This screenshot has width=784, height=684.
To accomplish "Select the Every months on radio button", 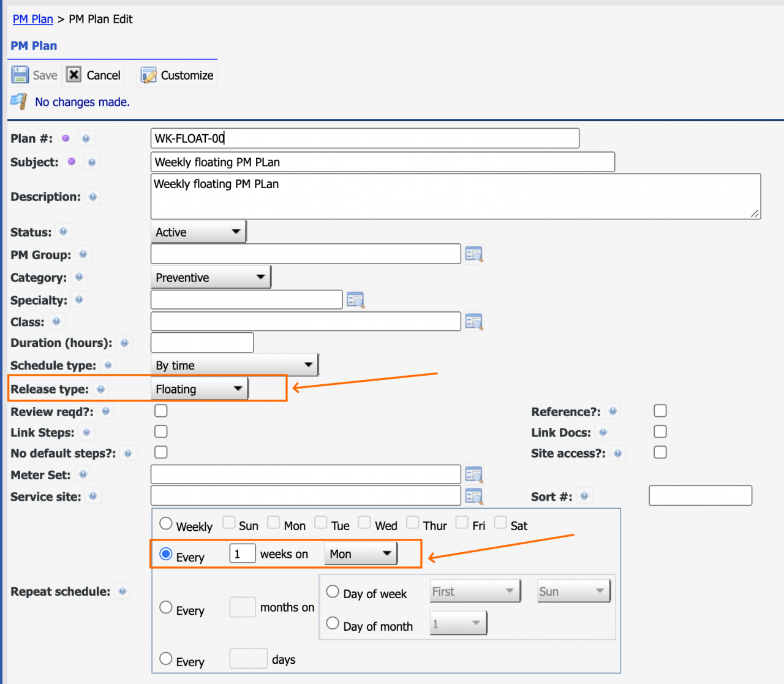I will [166, 607].
